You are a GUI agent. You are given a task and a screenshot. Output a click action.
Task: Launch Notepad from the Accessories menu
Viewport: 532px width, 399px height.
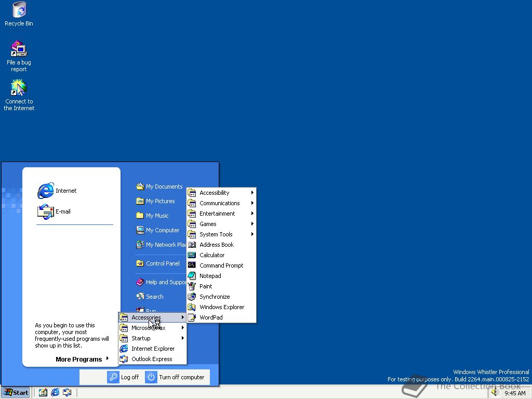221,276
